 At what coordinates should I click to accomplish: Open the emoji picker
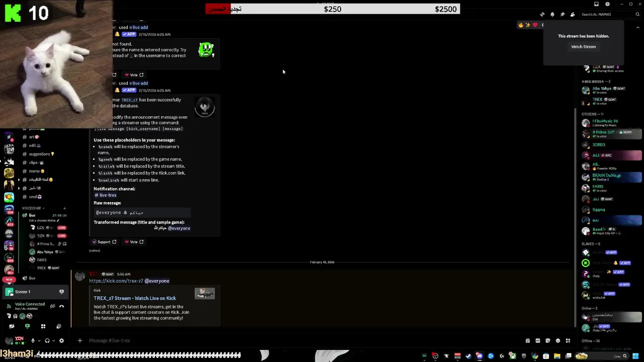pyautogui.click(x=558, y=340)
